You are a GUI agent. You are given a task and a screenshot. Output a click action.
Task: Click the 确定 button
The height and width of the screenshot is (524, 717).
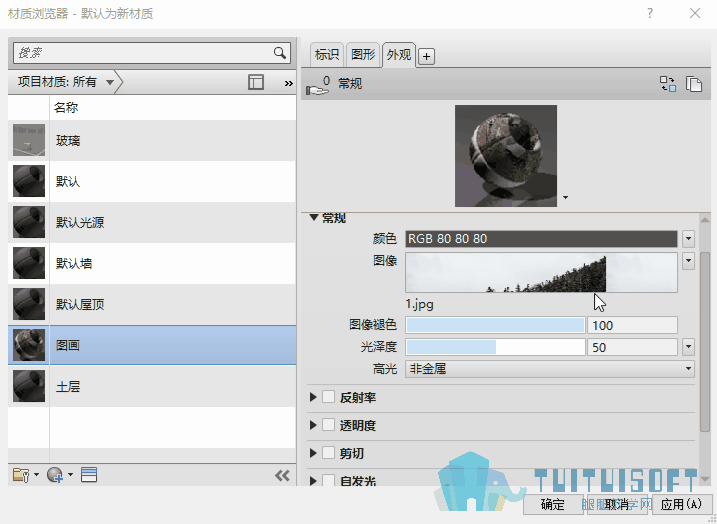pos(553,504)
